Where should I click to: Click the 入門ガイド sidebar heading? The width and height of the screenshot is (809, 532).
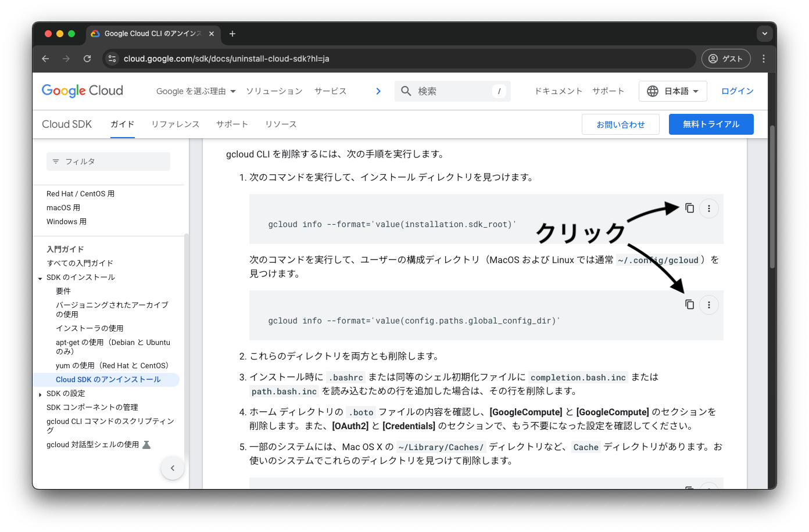click(x=65, y=249)
